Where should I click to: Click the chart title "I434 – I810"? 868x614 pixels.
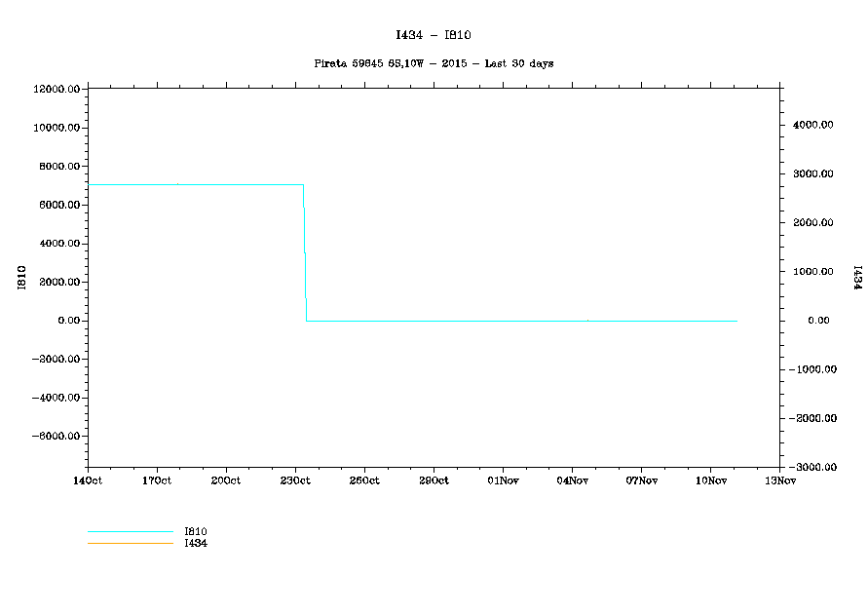pos(434,35)
